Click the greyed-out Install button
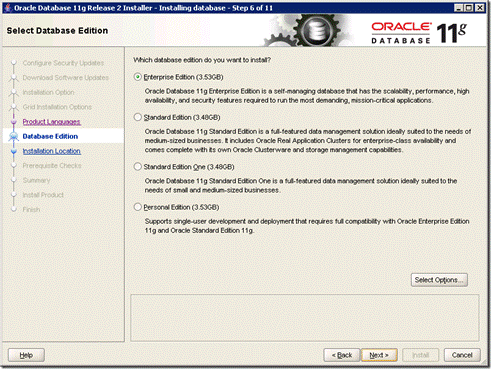491x369 pixels. click(x=420, y=355)
